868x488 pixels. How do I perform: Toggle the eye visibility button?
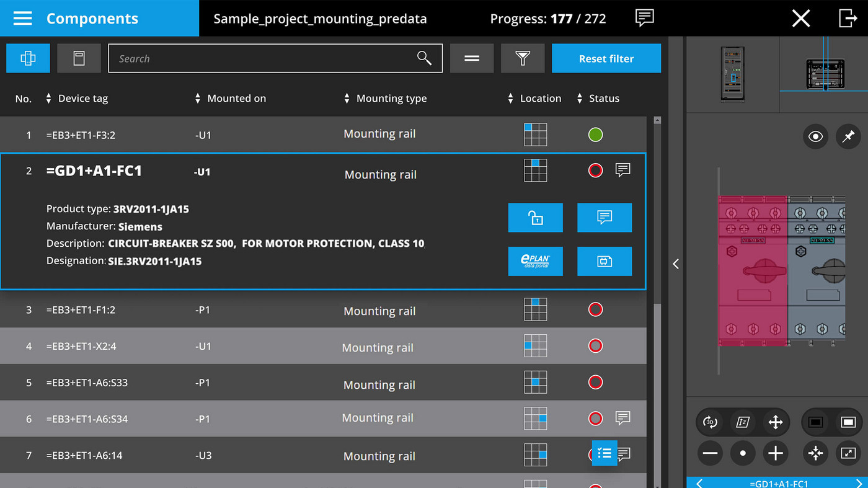[x=815, y=136]
